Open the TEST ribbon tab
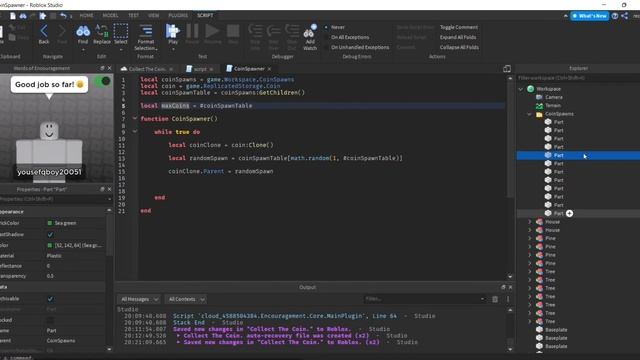 click(133, 16)
